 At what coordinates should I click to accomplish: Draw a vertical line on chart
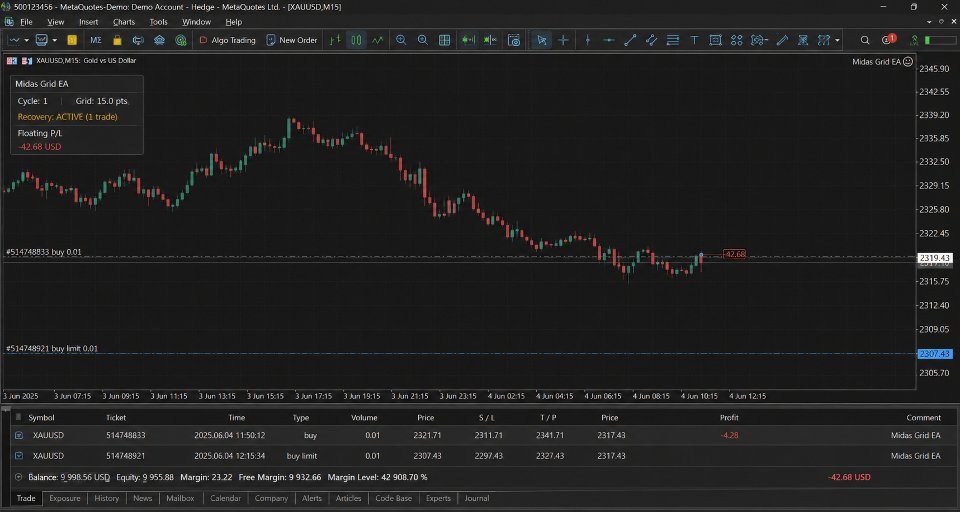(x=588, y=40)
